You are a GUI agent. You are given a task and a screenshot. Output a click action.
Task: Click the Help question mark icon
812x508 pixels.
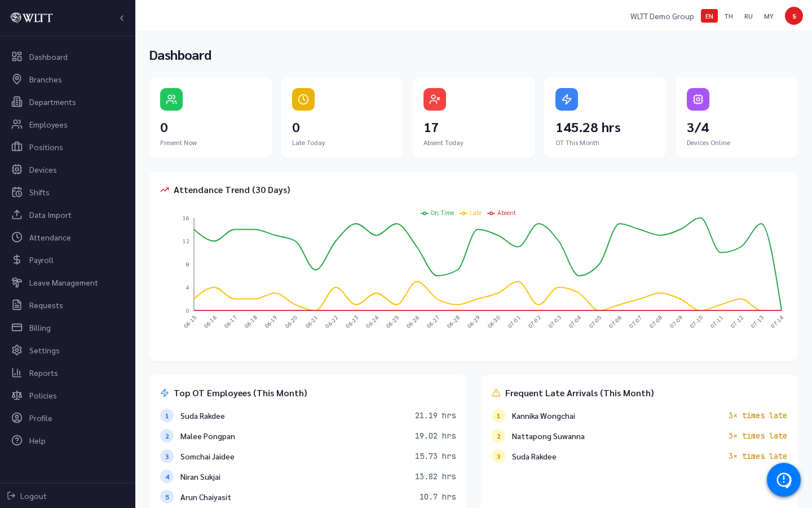(17, 440)
